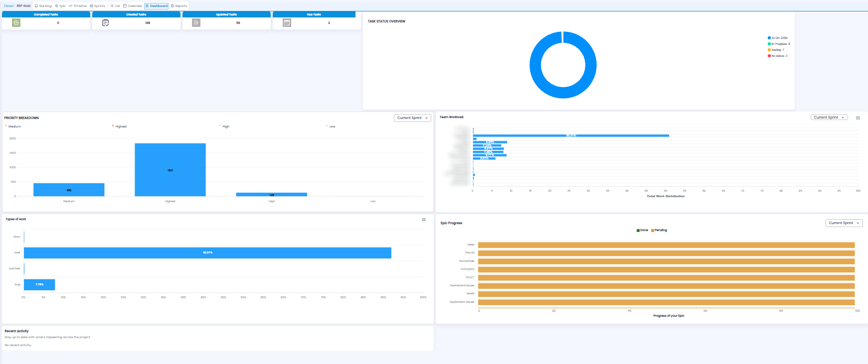Click the sales epic progress bar
Image resolution: width=868 pixels, height=364 pixels.
click(x=666, y=245)
